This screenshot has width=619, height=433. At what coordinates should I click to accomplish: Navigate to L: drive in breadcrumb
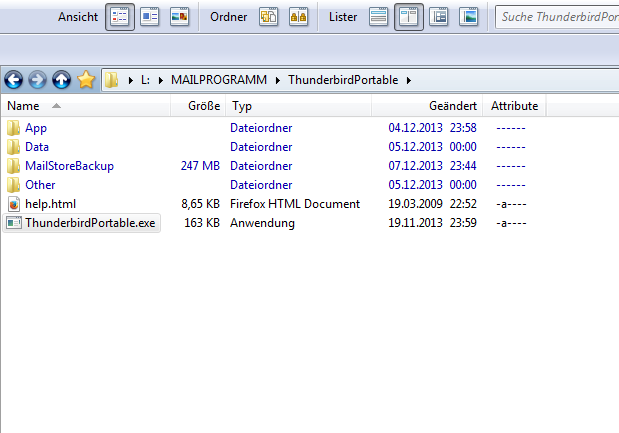coord(145,80)
